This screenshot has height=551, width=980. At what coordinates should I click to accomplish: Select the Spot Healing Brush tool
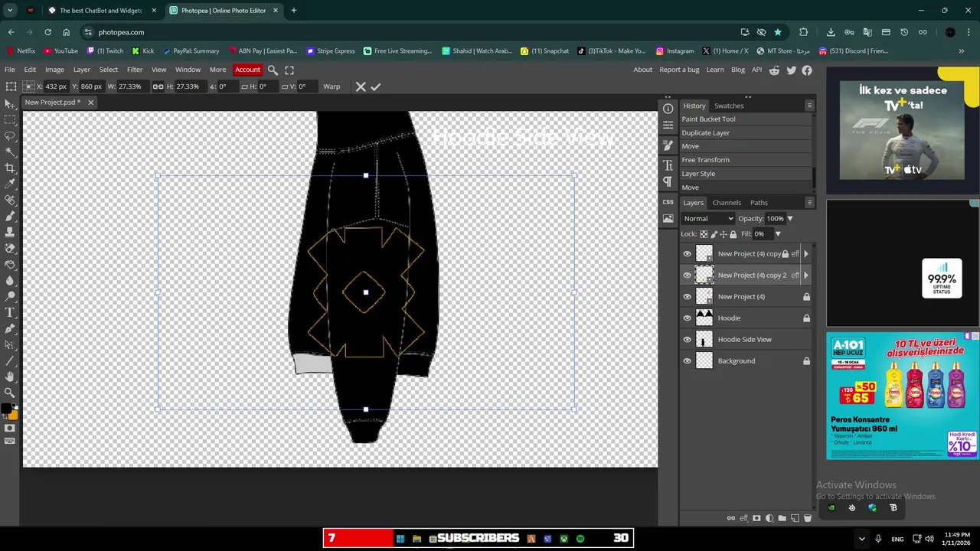[x=10, y=201]
